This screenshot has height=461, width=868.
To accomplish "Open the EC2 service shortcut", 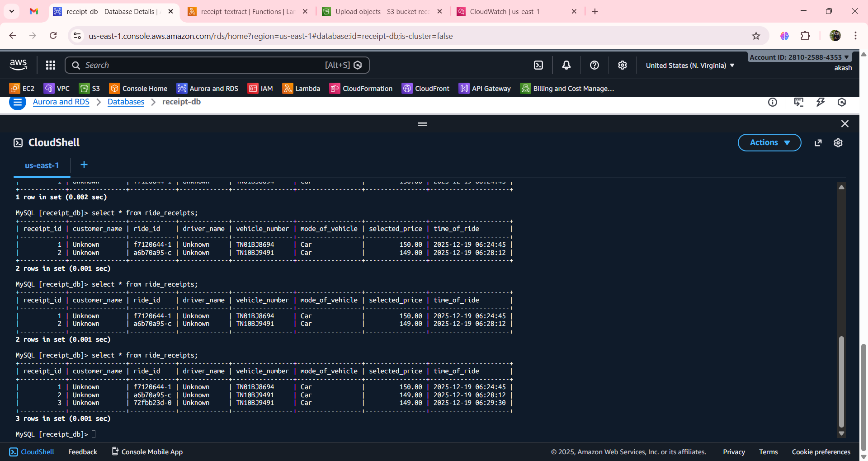I will tap(22, 88).
